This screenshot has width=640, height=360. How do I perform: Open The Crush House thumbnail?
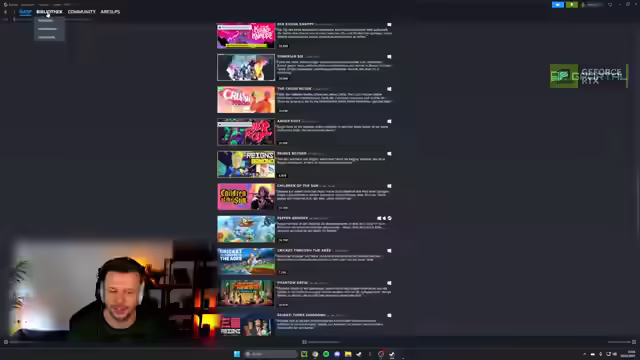click(x=246, y=100)
